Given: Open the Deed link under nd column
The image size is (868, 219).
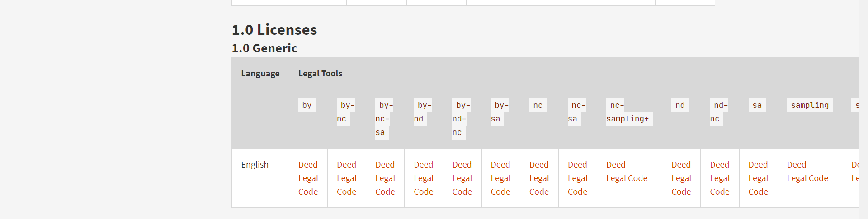Looking at the screenshot, I should tap(681, 165).
